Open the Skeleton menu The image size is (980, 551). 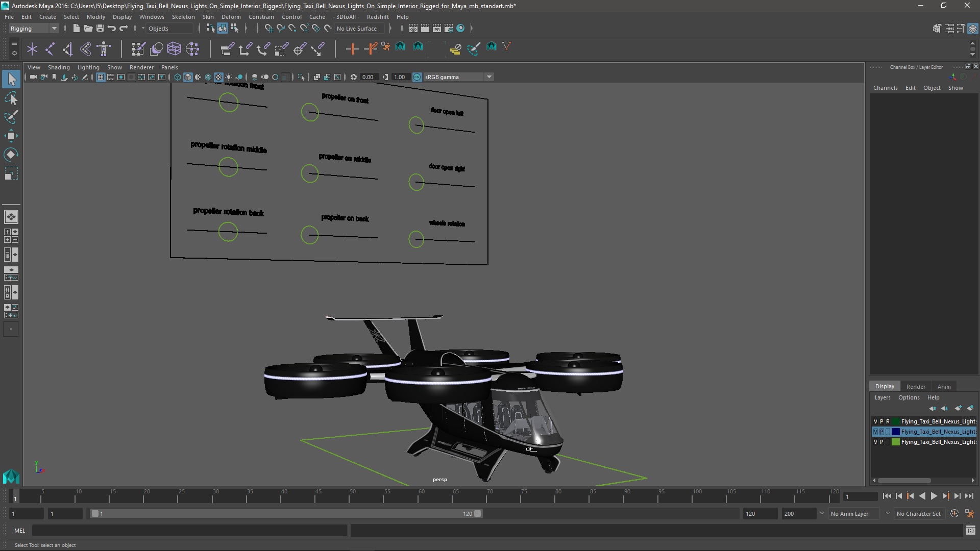click(183, 17)
